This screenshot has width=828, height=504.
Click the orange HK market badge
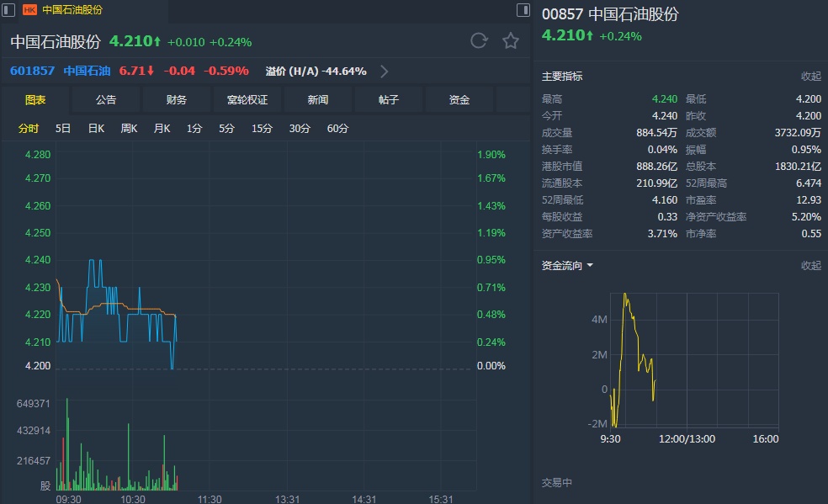click(x=29, y=10)
